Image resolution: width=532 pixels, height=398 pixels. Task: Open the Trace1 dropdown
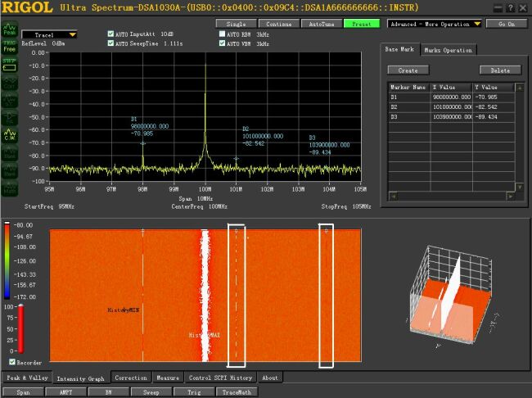[x=50, y=35]
